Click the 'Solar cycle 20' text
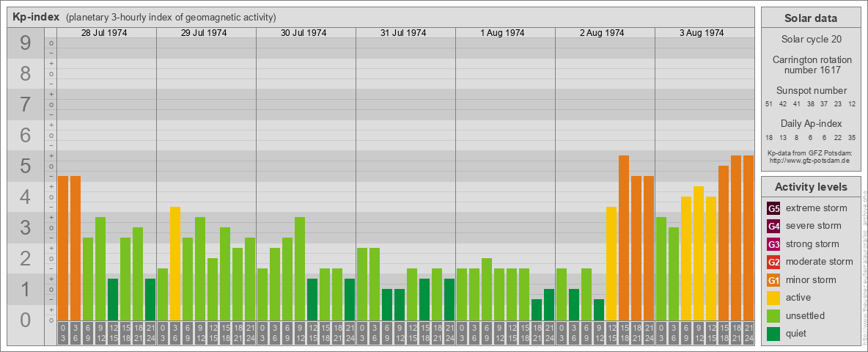 810,40
